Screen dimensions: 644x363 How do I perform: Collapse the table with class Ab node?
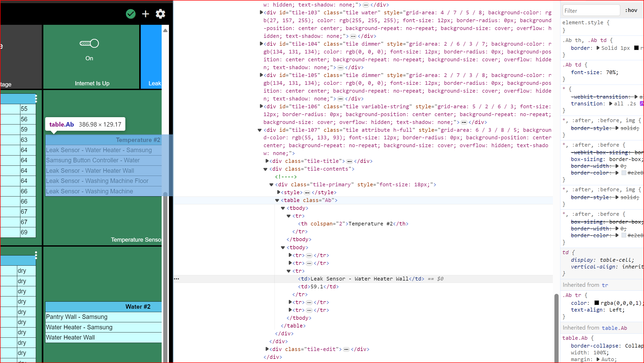277,200
